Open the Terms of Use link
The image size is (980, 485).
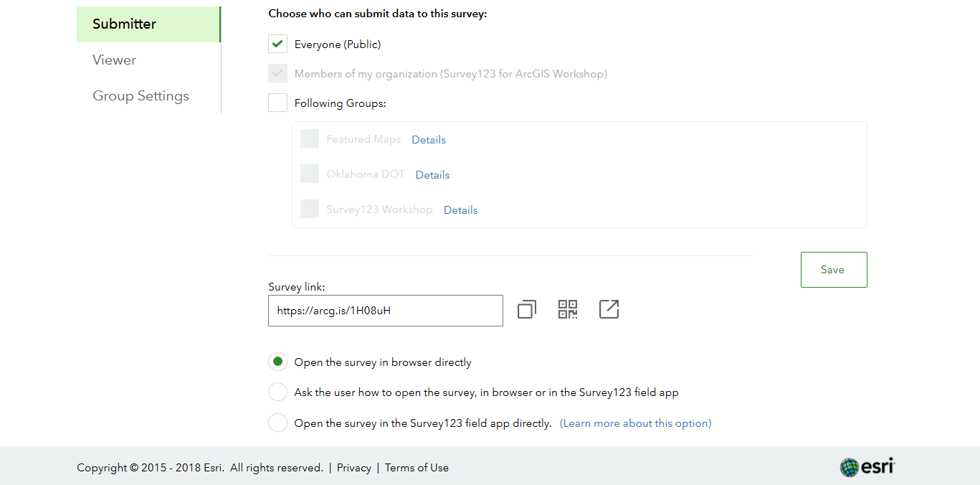click(x=417, y=468)
